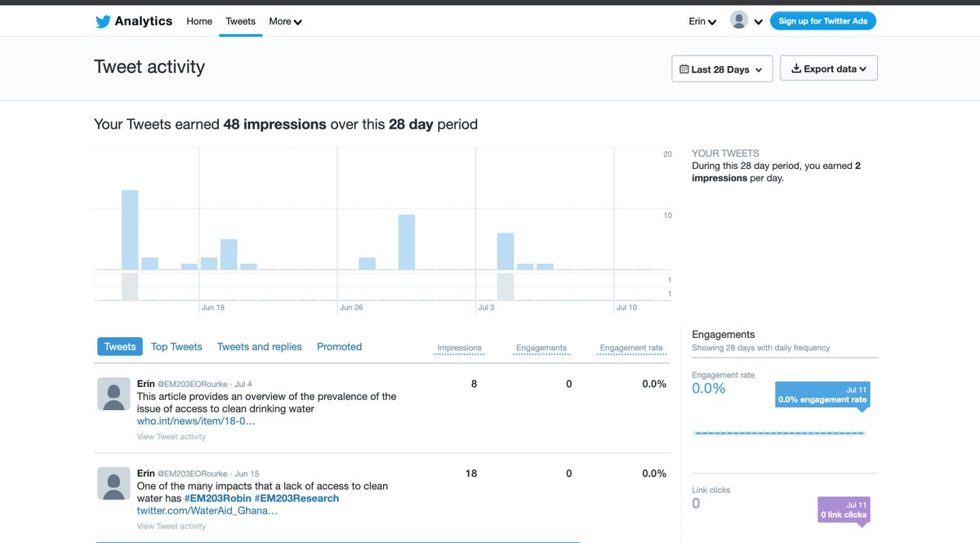The image size is (980, 543).
Task: Open the Erin account dropdown
Action: 702,21
